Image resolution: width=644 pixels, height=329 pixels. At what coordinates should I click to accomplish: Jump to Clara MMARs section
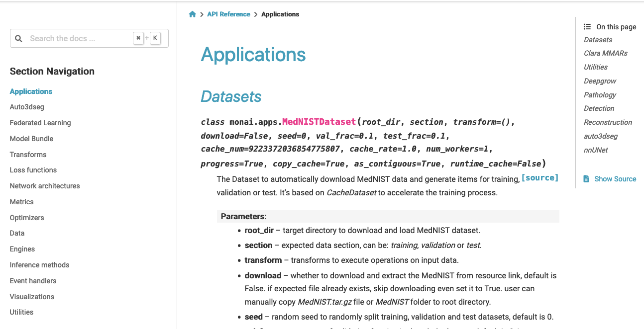605,53
